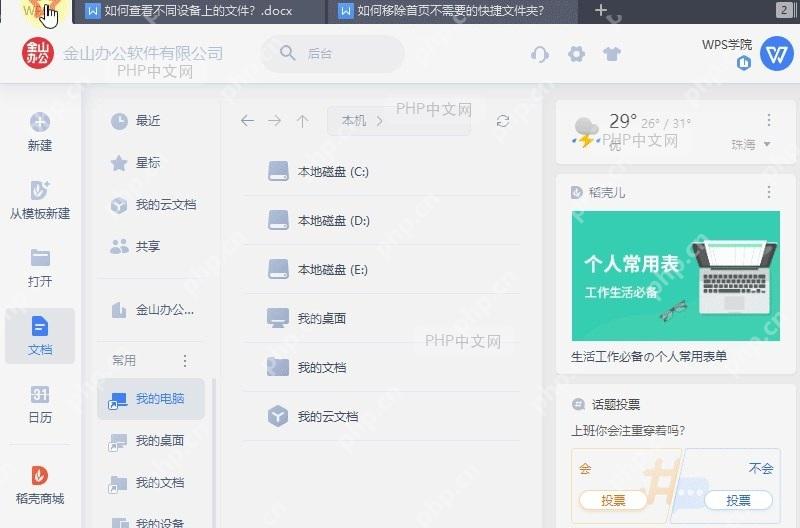Go up one folder level arrow
Image resolution: width=800 pixels, height=528 pixels.
coord(303,121)
